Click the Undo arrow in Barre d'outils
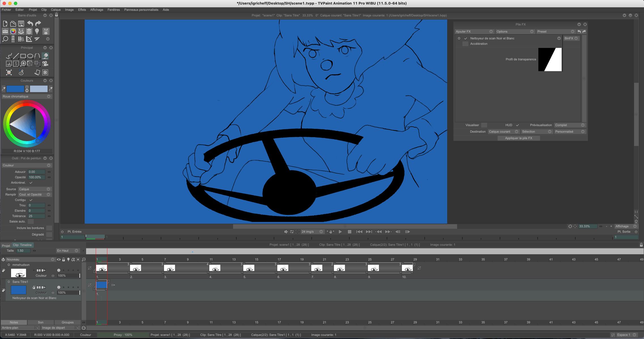Screen dimensions: 644x339 tap(30, 24)
